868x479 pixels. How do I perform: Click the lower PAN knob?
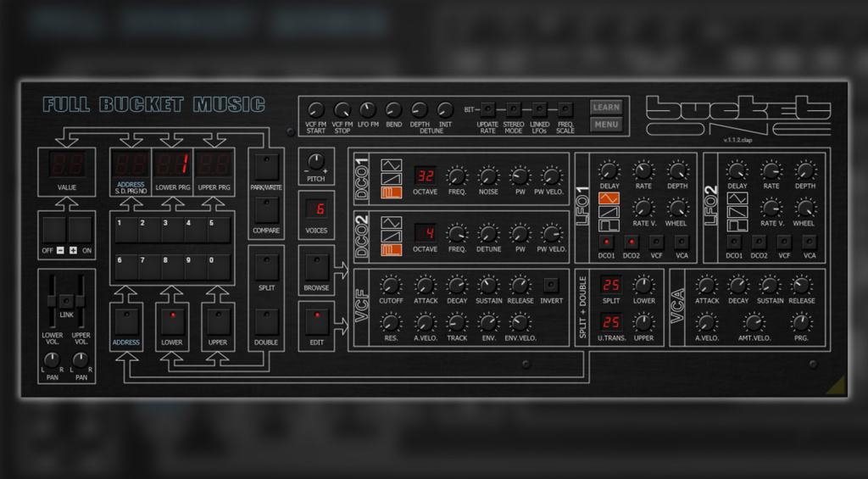(52, 361)
